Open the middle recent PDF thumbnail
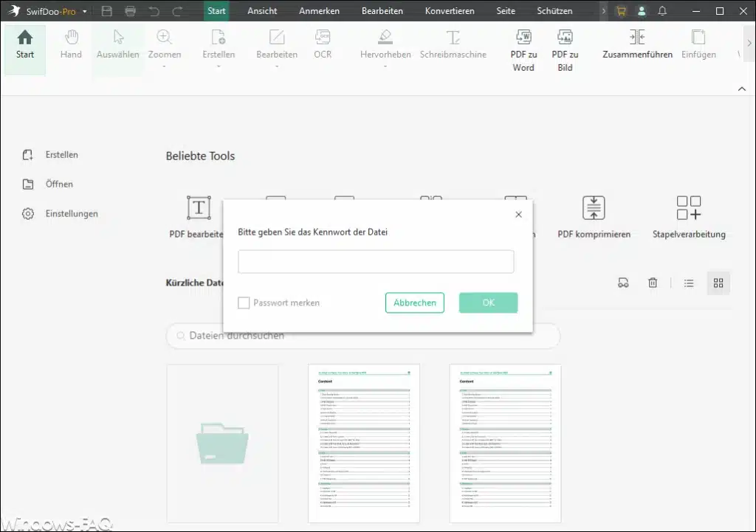 [x=364, y=443]
